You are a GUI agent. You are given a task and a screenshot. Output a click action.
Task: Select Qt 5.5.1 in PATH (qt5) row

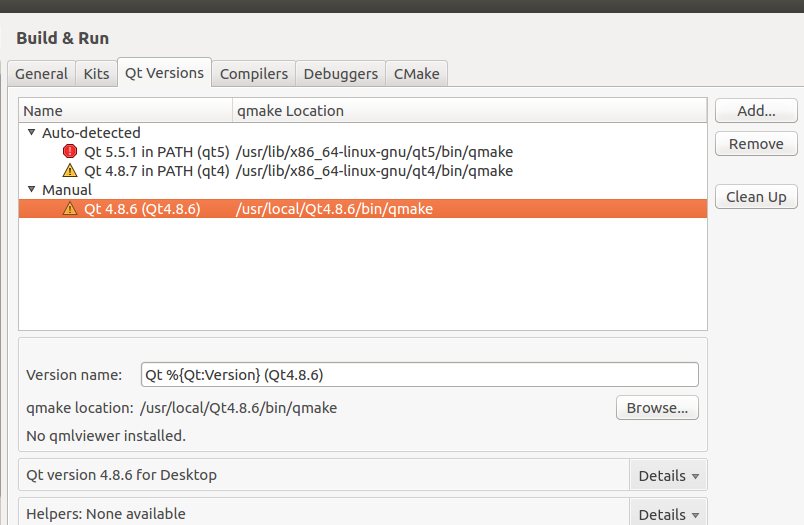click(x=363, y=152)
